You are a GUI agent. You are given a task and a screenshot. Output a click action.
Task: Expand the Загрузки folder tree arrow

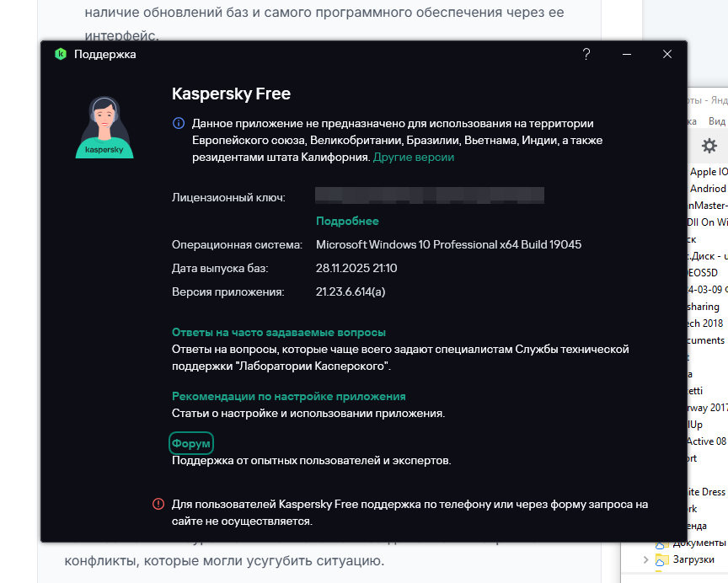coord(646,559)
